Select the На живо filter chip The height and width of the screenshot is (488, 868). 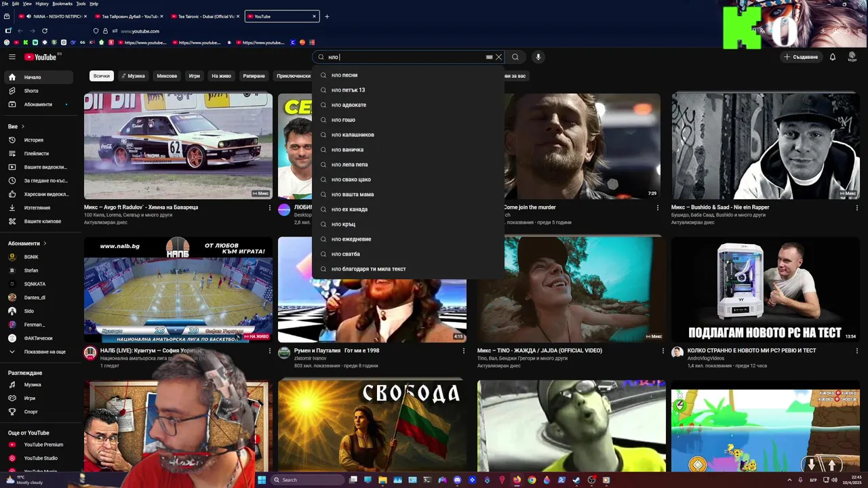click(221, 76)
